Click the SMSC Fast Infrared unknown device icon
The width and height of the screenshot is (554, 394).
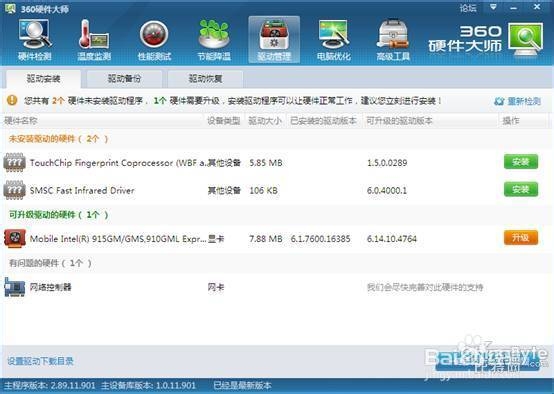pyautogui.click(x=14, y=190)
